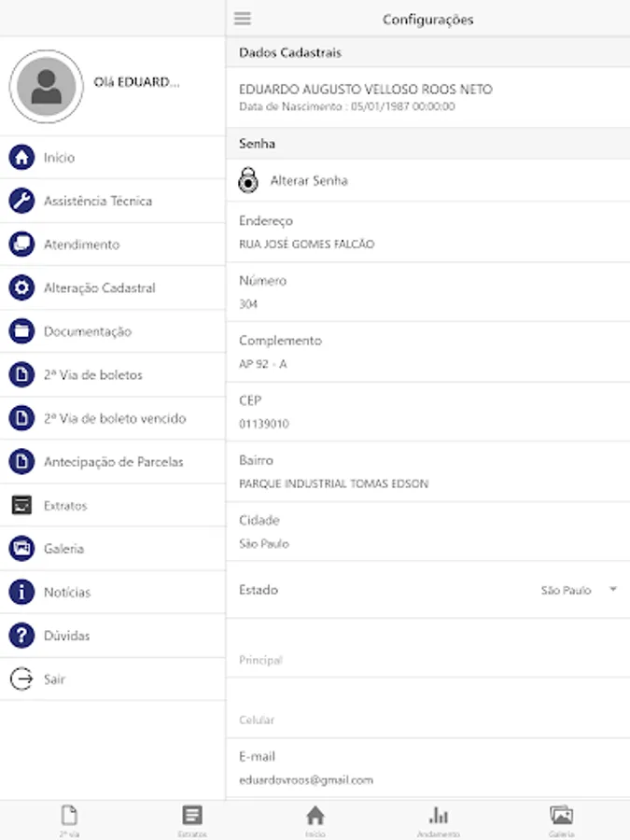Click the Alteração Cadastral gear icon
This screenshot has width=630, height=840.
click(x=21, y=287)
